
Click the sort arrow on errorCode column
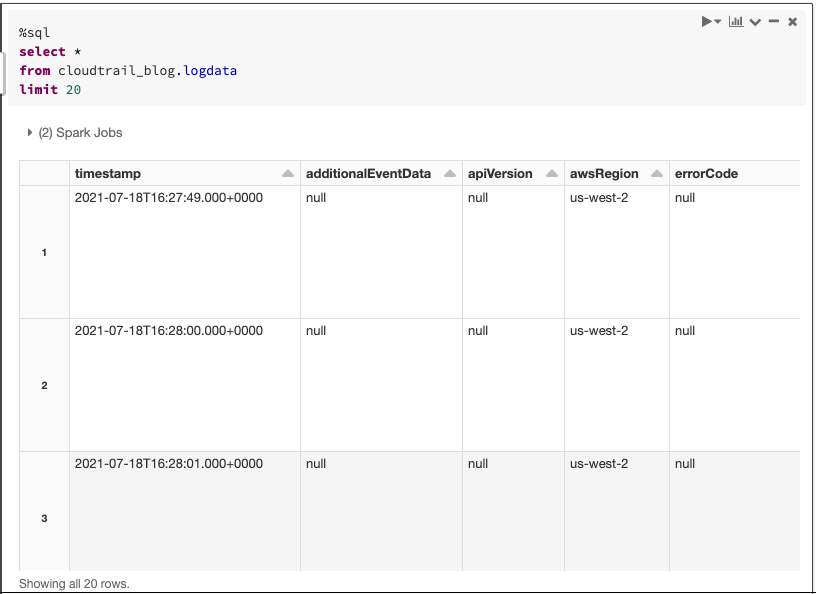pyautogui.click(x=789, y=172)
